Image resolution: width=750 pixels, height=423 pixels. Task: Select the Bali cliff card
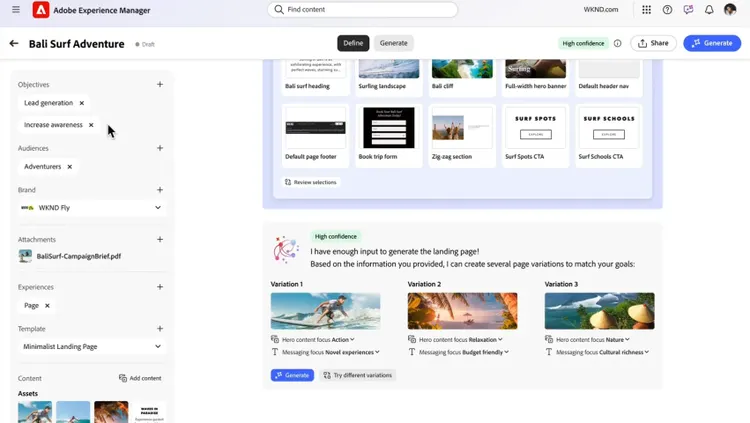(x=462, y=77)
